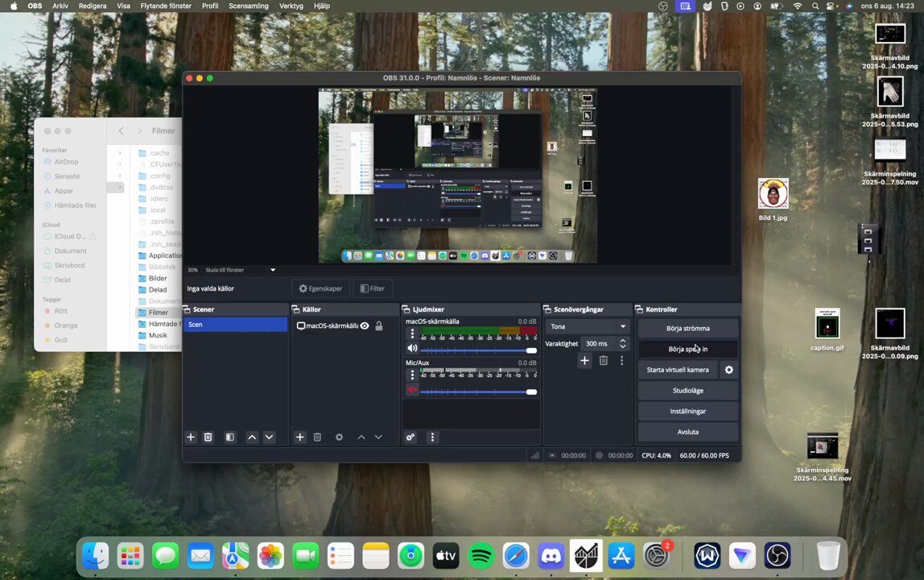Float the Ljudmixer dock panel icon

click(406, 309)
